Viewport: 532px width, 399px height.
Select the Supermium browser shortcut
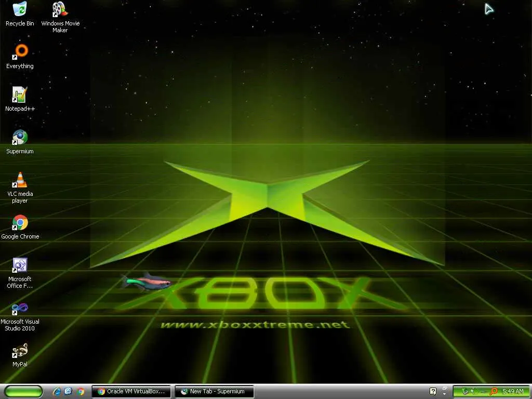pos(20,142)
